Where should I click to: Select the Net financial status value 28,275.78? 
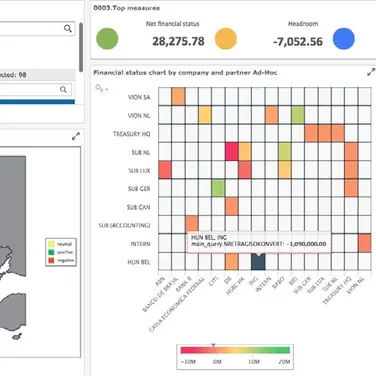pos(178,41)
